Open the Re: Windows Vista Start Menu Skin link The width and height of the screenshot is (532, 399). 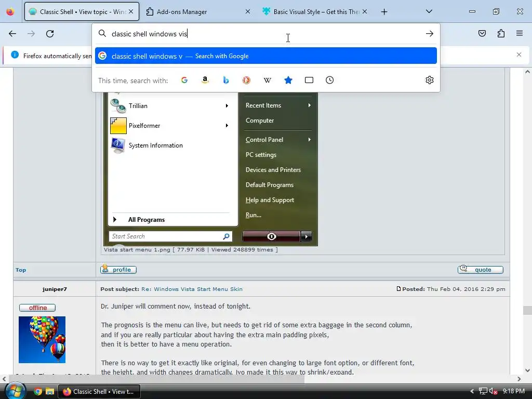(192, 289)
